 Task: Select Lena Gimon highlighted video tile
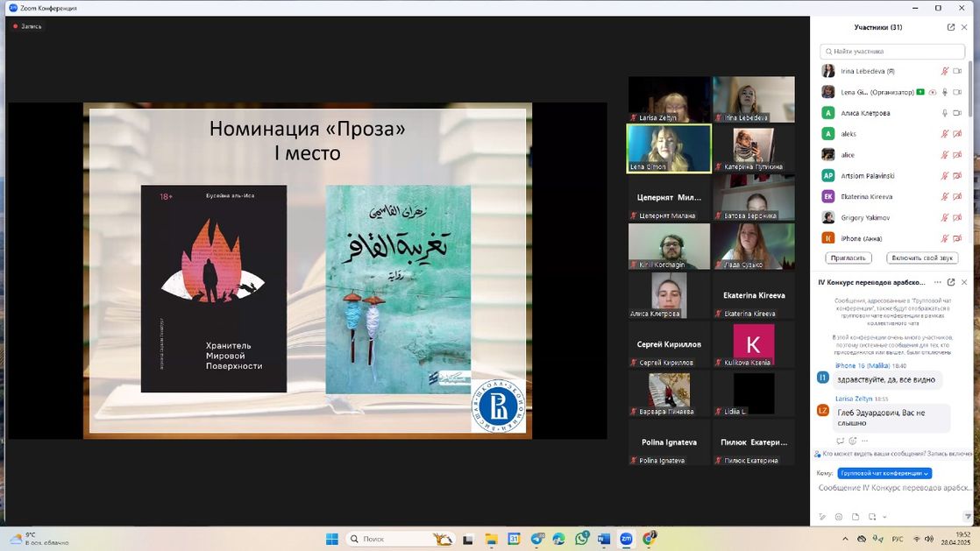pos(669,148)
